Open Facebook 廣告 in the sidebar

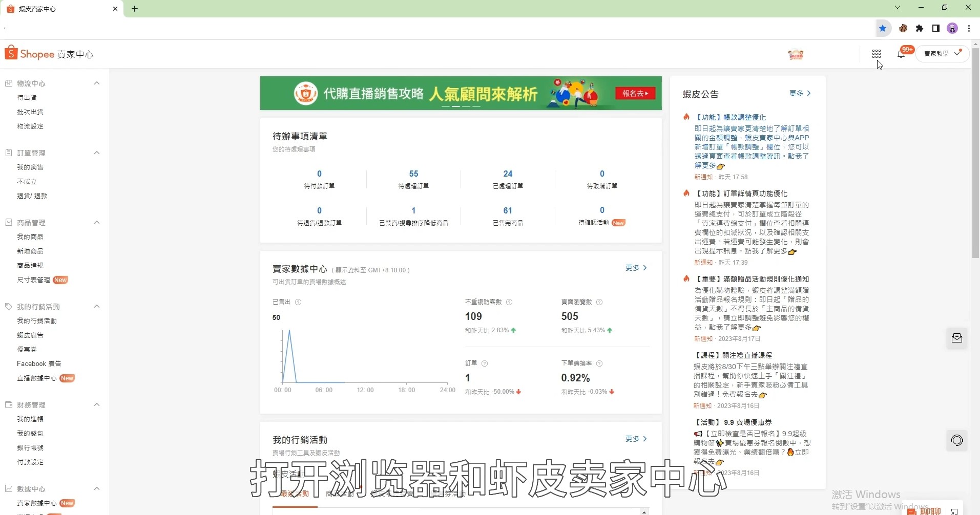coord(39,363)
